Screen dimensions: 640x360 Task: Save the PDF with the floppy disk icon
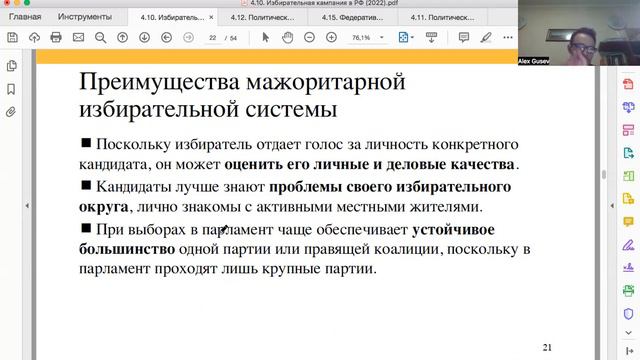tap(12, 38)
